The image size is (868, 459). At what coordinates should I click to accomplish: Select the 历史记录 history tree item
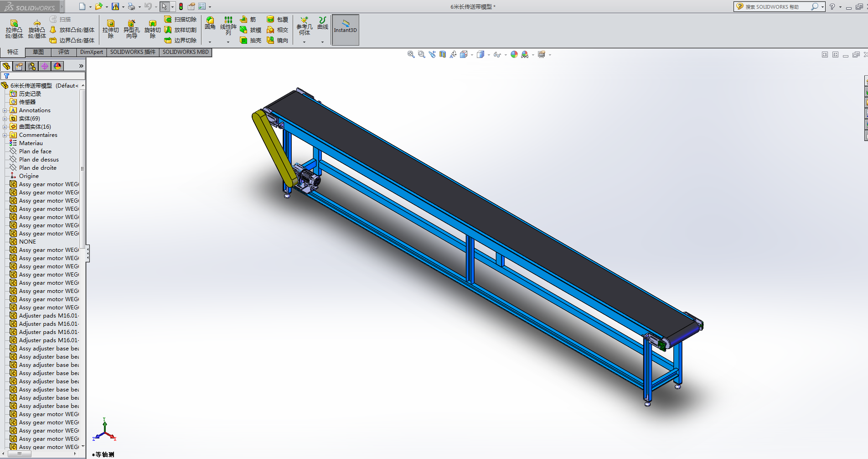(x=30, y=94)
